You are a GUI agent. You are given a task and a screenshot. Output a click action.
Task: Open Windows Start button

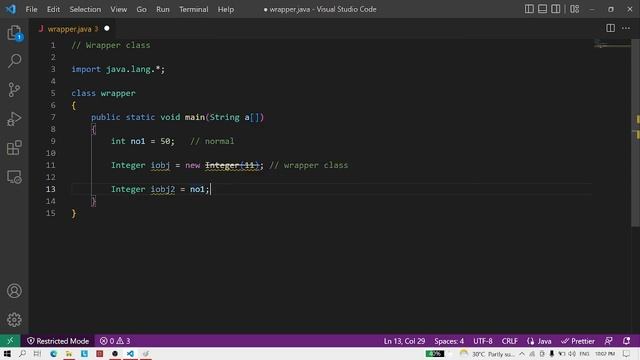(7, 353)
